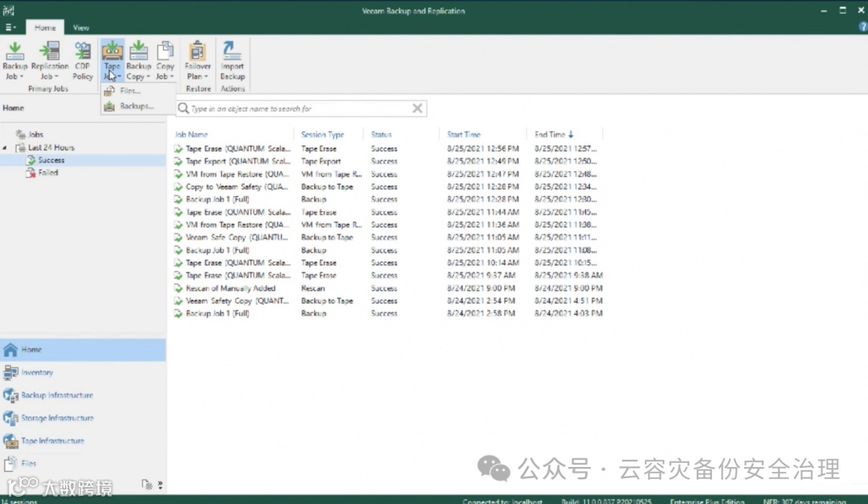Clear the search field with X
The width and height of the screenshot is (868, 504).
pyautogui.click(x=417, y=109)
